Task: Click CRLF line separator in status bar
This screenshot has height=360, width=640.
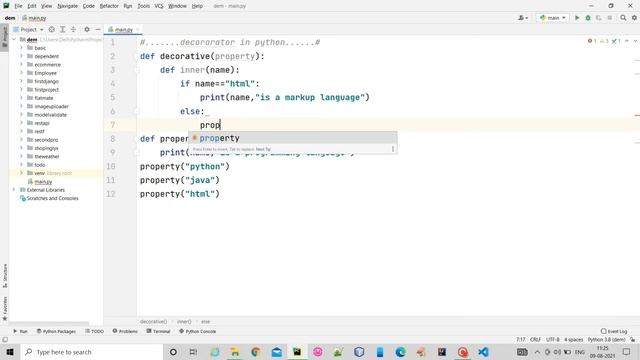Action: (536, 340)
